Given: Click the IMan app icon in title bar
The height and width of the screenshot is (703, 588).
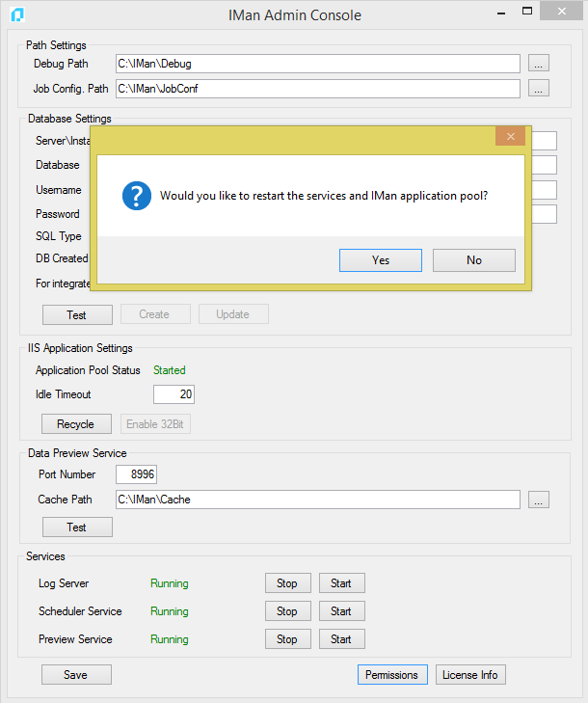Looking at the screenshot, I should [x=17, y=14].
